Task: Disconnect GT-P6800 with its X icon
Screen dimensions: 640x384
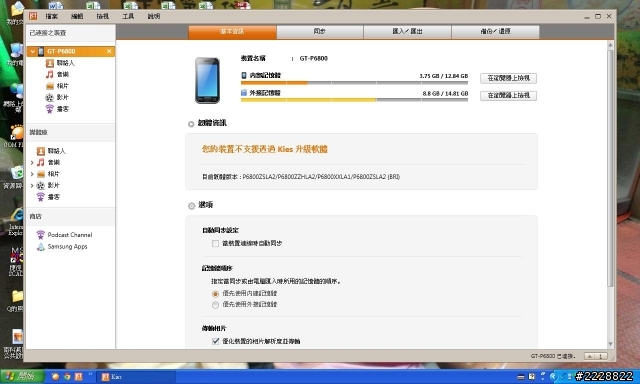Action: 109,51
